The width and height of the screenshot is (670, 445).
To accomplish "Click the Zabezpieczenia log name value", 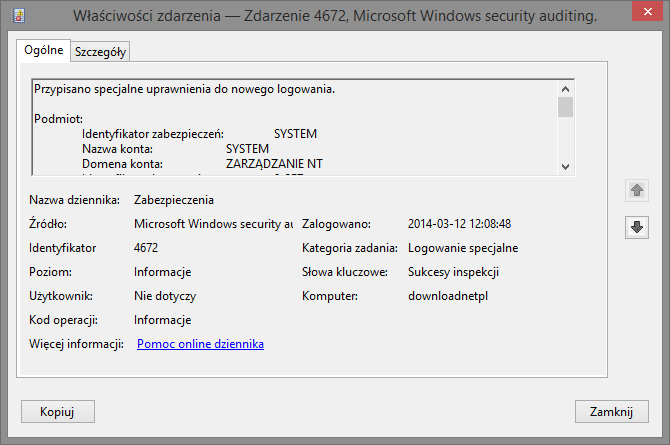I will pos(173,200).
